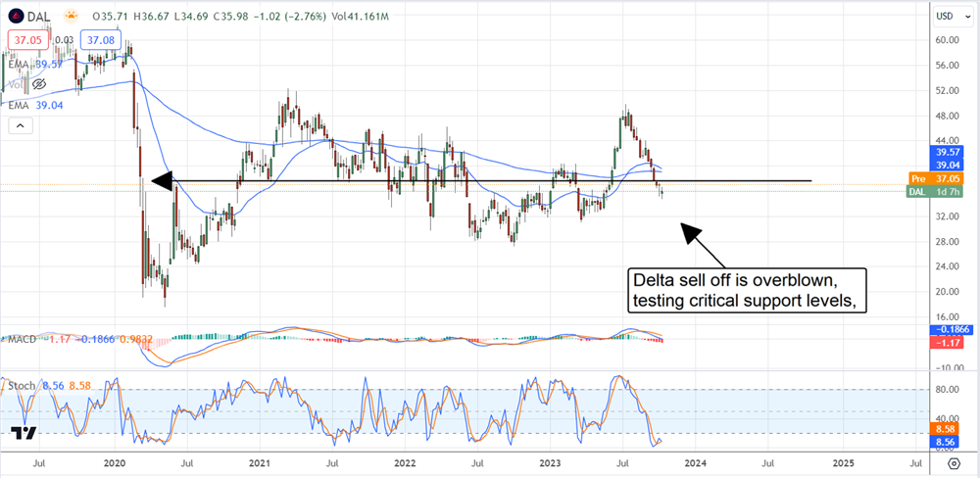Collapse the indicator legend with chevron button
This screenshot has height=478, width=980.
20,126
